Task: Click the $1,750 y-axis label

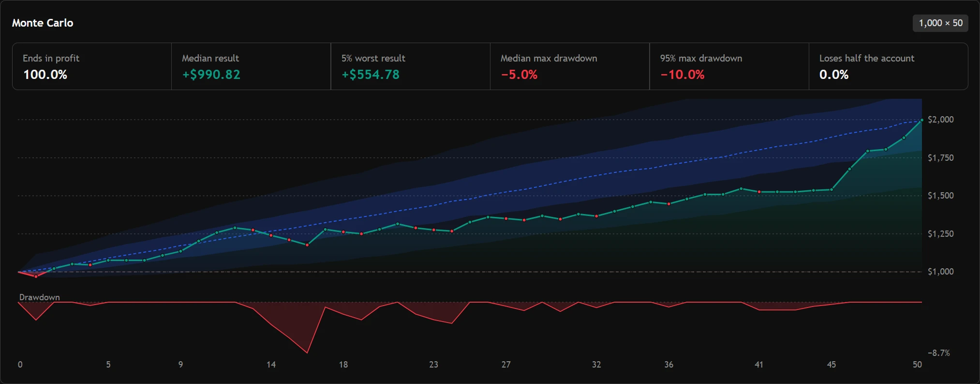Action: point(940,158)
